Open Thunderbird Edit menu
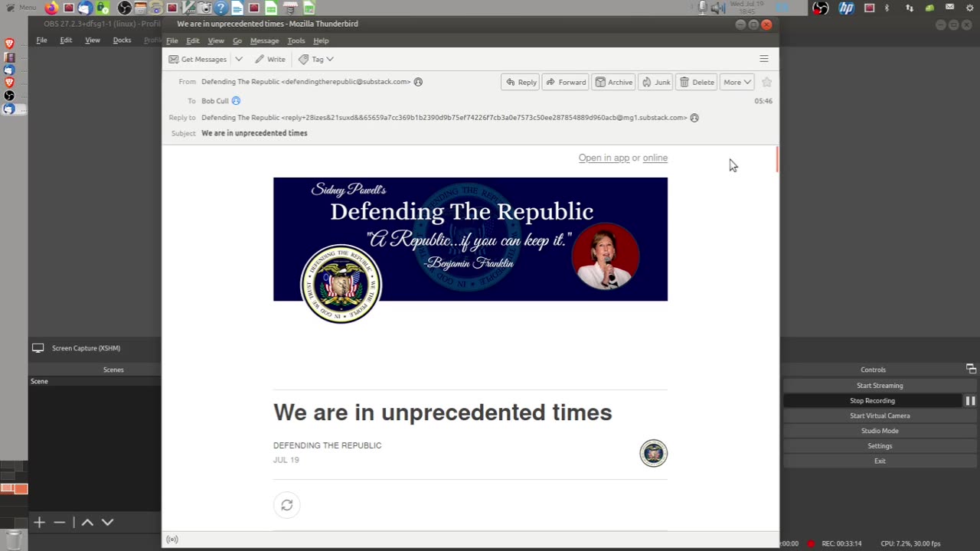Screen dimensions: 980x551 coord(193,41)
